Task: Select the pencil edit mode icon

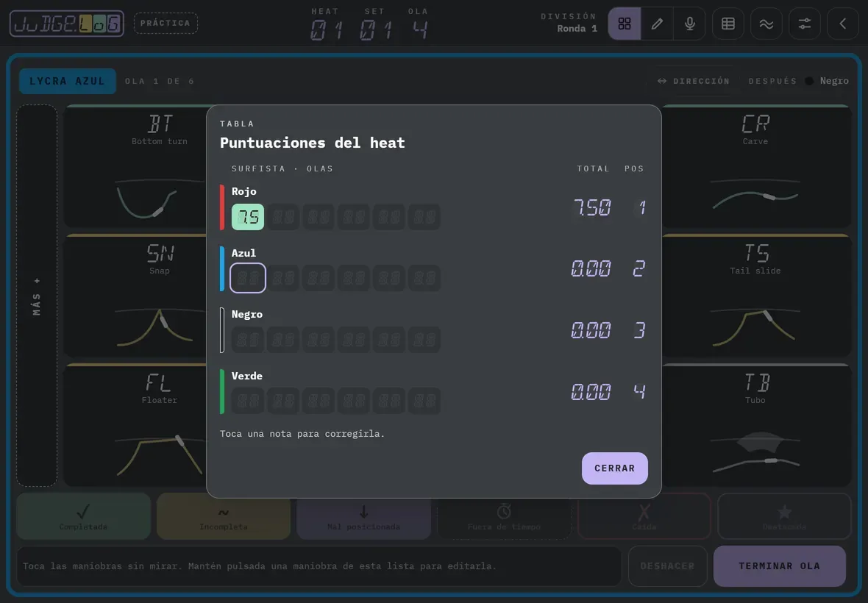Action: (x=657, y=24)
